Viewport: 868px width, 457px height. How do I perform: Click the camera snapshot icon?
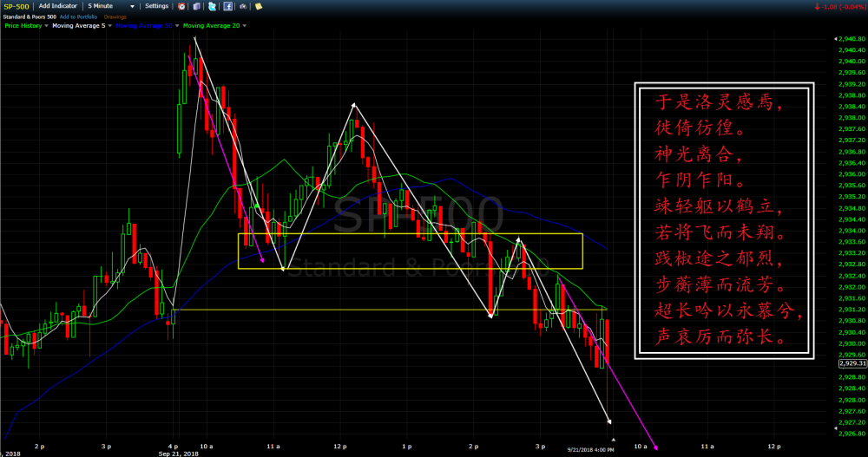coord(244,6)
